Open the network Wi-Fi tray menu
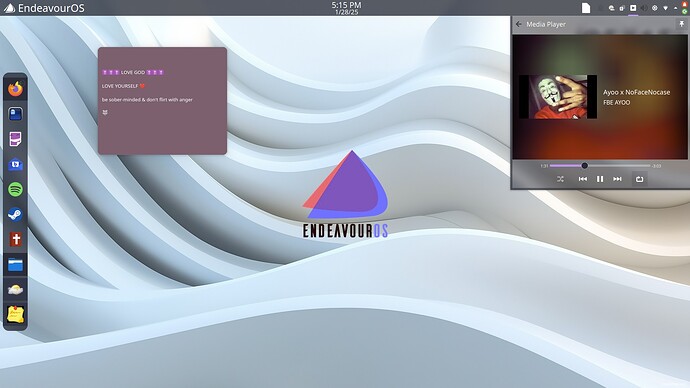 point(665,8)
